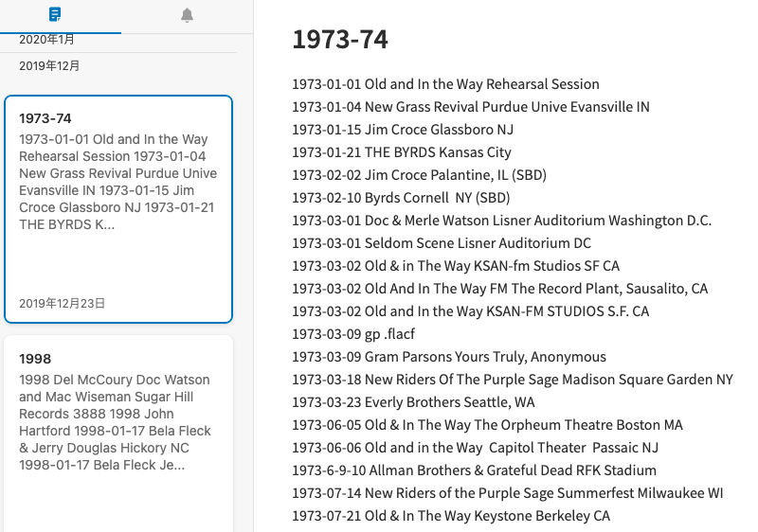Click line Byrds Cornell NY (SBD)
This screenshot has width=758, height=532.
[x=401, y=198]
